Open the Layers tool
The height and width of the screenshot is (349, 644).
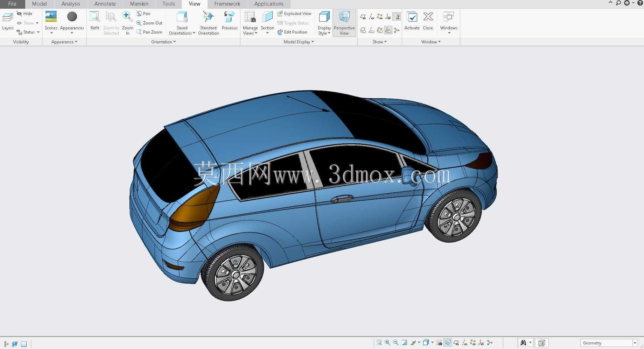coord(8,21)
